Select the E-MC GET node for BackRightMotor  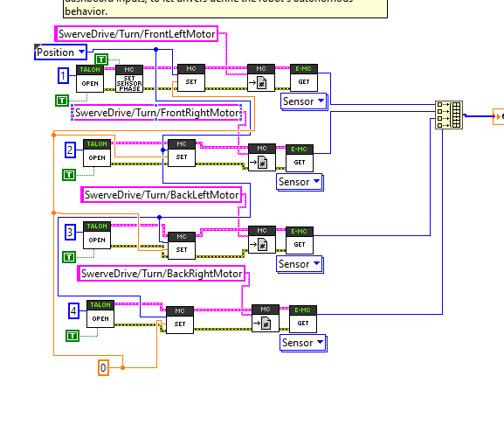tap(303, 319)
